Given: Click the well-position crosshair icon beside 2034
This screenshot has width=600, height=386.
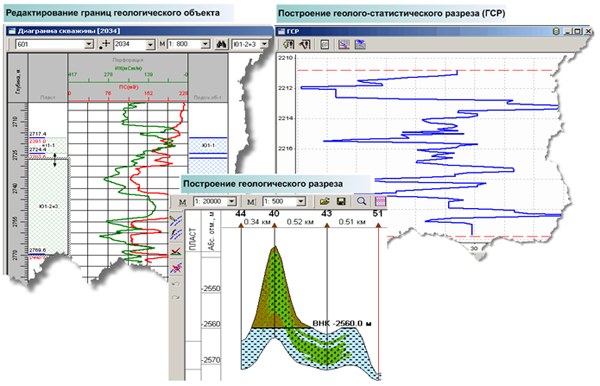Looking at the screenshot, I should point(104,44).
